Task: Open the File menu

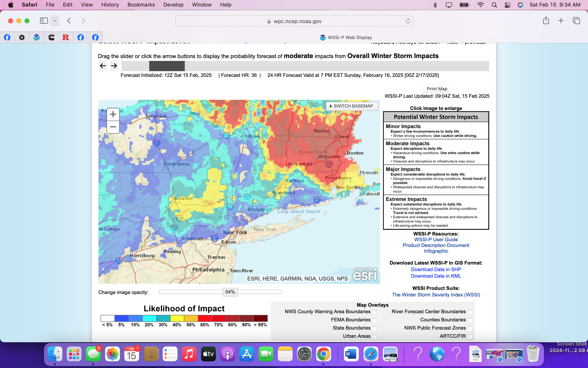Action: pos(50,5)
